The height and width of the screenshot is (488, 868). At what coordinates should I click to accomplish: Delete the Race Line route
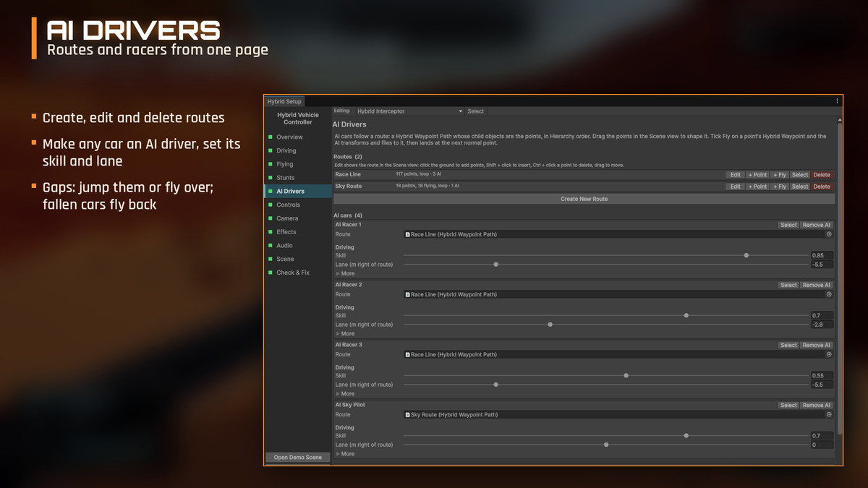point(822,175)
